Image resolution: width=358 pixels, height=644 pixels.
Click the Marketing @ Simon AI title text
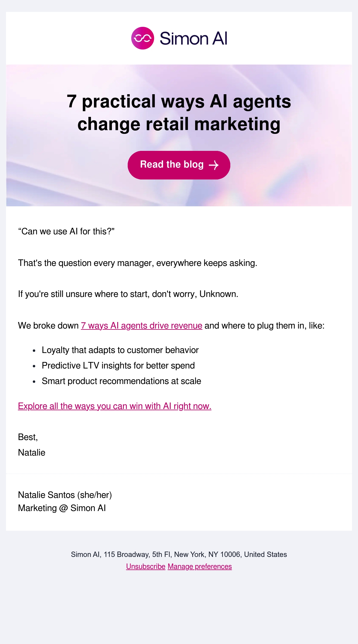(62, 508)
